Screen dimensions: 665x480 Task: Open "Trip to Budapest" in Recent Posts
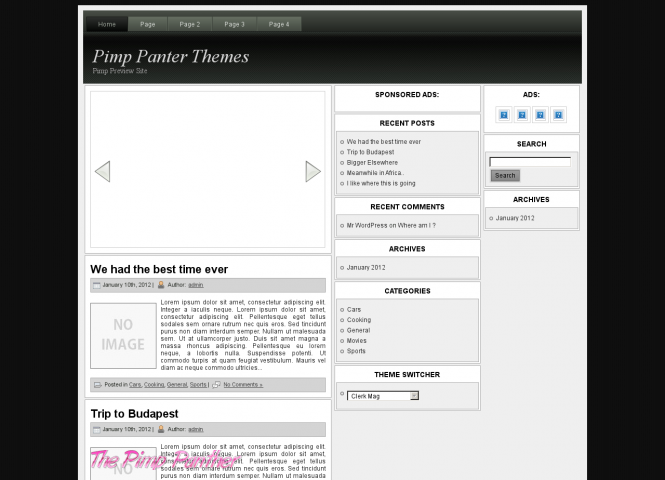[370, 152]
